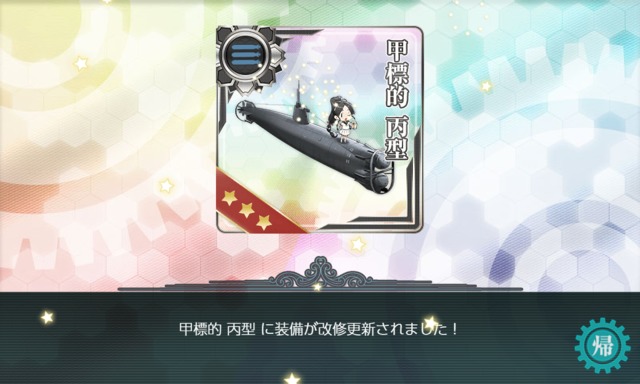Click the middle gold star on red ribbon
This screenshot has height=384, width=640.
click(247, 210)
